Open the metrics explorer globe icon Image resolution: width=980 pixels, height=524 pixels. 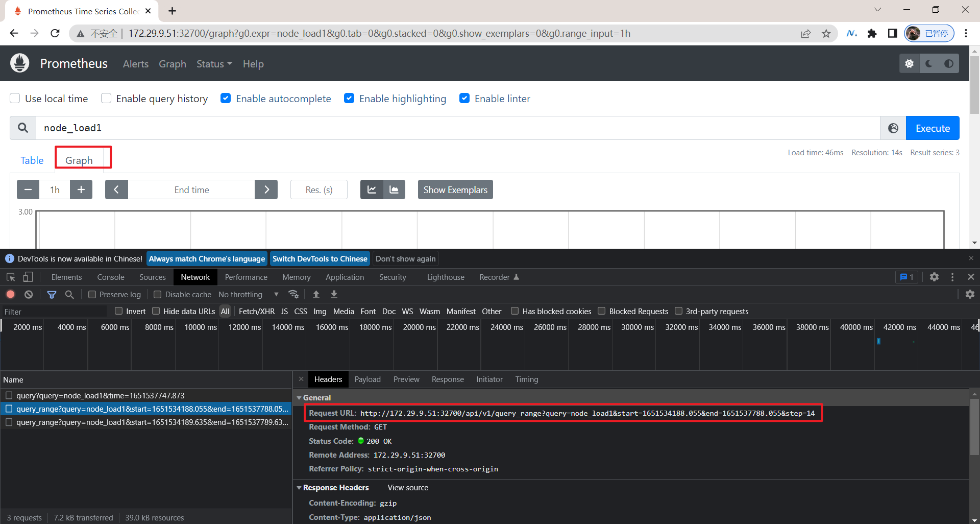coord(893,128)
